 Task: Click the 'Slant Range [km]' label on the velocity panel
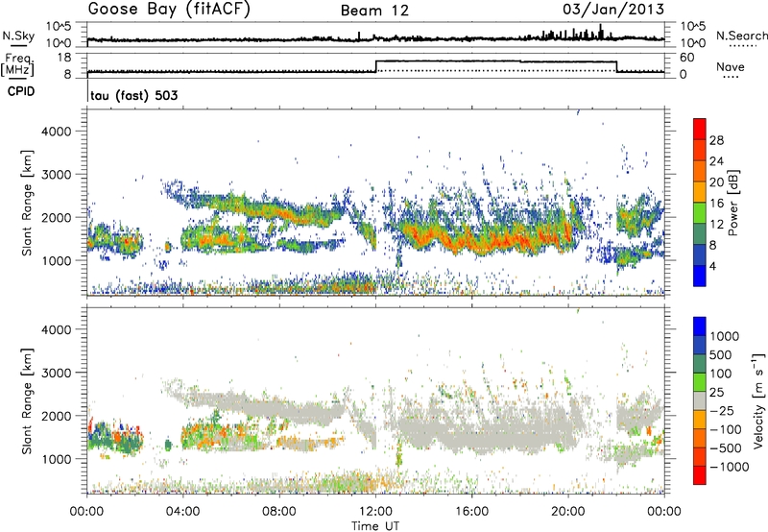(27, 401)
